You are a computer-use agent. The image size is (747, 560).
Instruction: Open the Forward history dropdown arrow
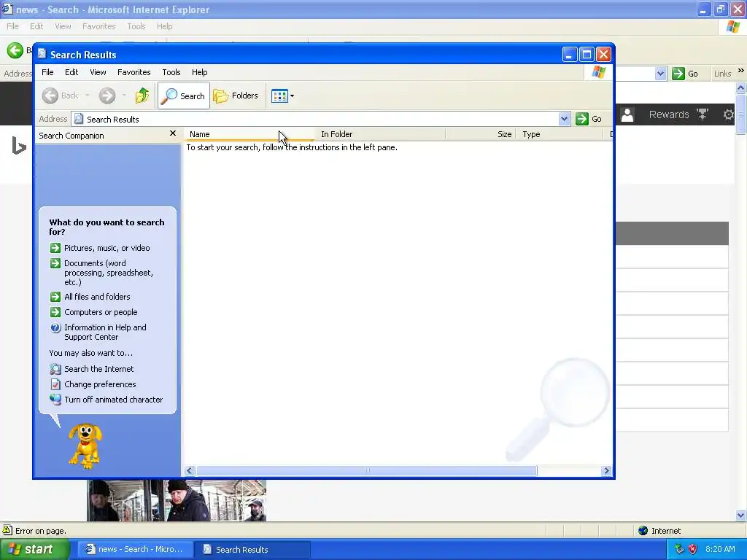coord(124,96)
